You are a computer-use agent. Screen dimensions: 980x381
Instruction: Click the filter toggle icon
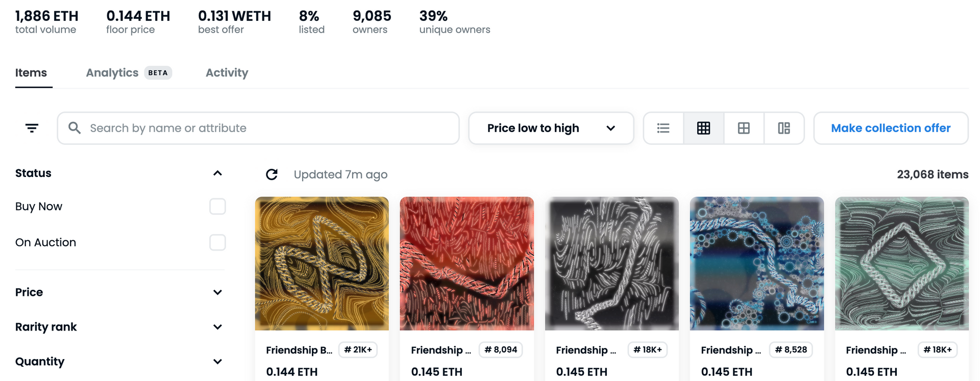(32, 128)
